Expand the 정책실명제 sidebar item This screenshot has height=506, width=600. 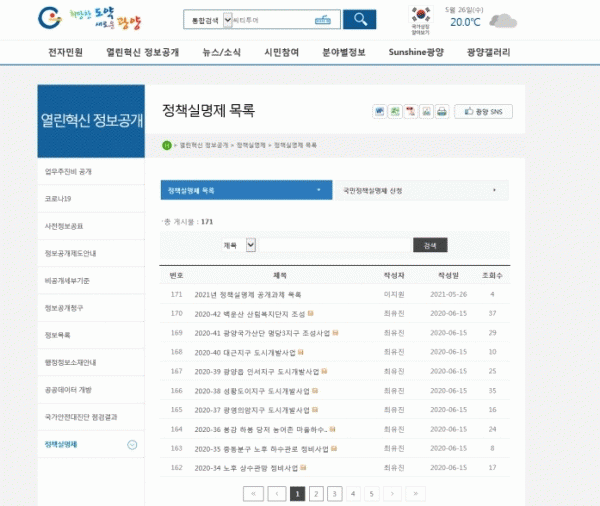click(x=133, y=444)
